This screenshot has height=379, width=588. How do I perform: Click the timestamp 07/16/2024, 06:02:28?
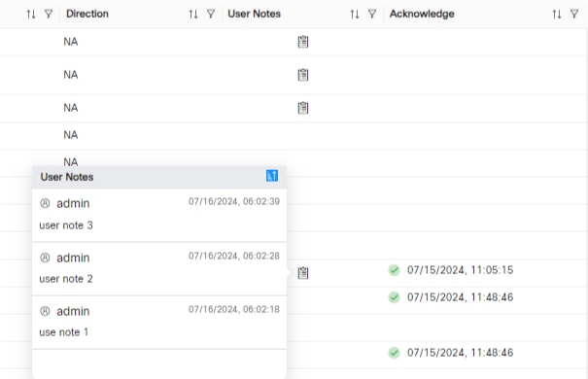tap(234, 256)
